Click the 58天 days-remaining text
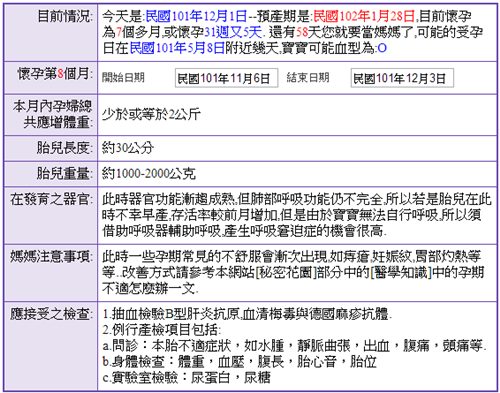Viewport: 500px width, 393px height. 308,32
